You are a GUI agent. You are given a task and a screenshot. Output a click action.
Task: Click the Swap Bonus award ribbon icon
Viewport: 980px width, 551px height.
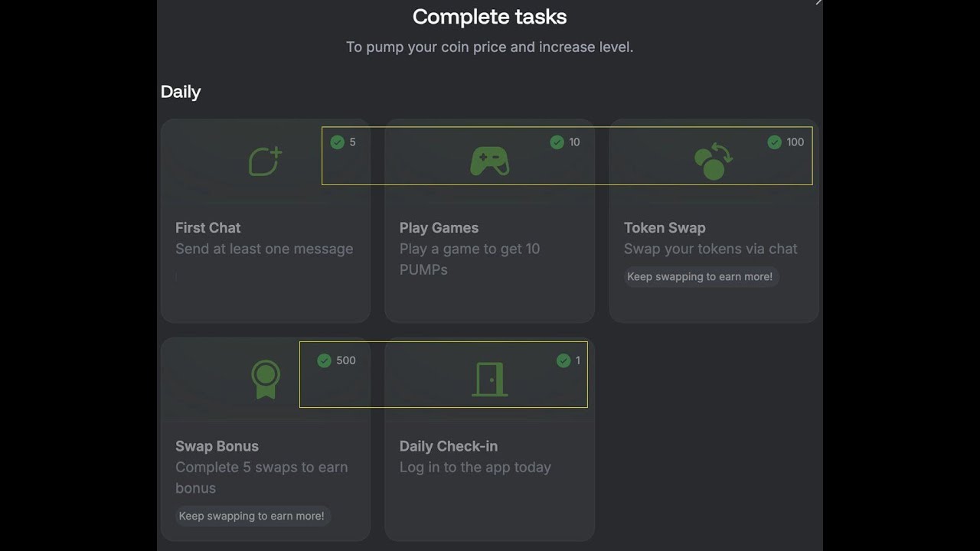266,380
